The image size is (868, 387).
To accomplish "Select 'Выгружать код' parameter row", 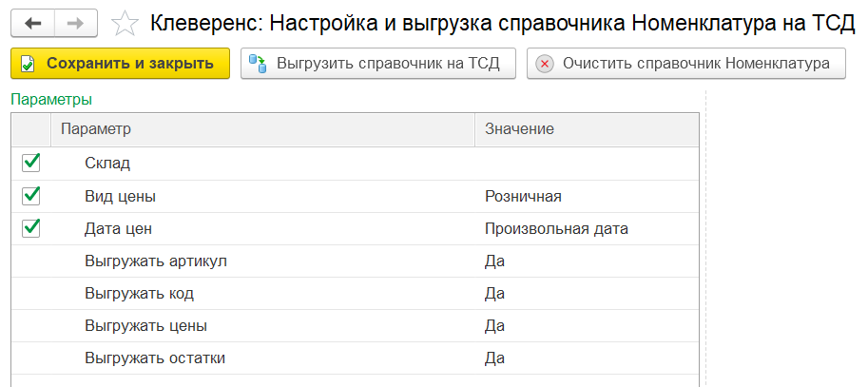I will pos(355,294).
